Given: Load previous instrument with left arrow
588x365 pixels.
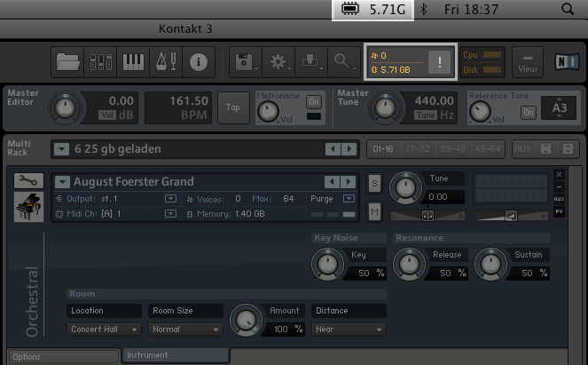Looking at the screenshot, I should tap(332, 182).
